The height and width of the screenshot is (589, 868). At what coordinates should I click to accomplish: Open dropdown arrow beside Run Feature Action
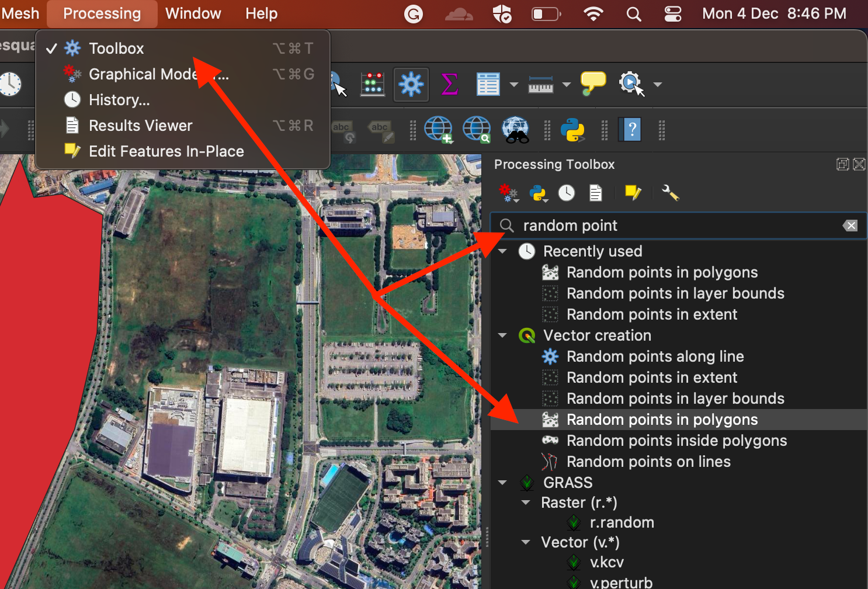[658, 85]
